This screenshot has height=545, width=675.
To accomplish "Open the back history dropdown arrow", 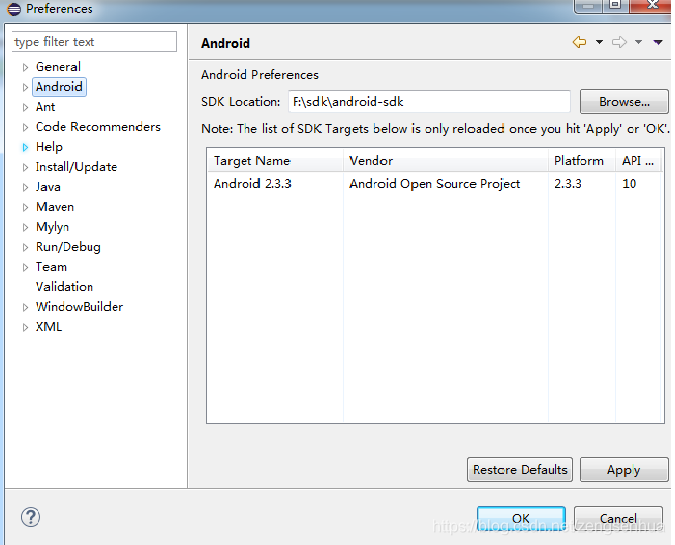I will click(599, 42).
